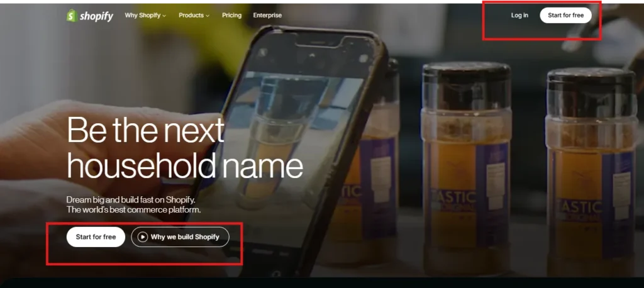Click Log in link
This screenshot has width=644, height=288.
(x=519, y=15)
